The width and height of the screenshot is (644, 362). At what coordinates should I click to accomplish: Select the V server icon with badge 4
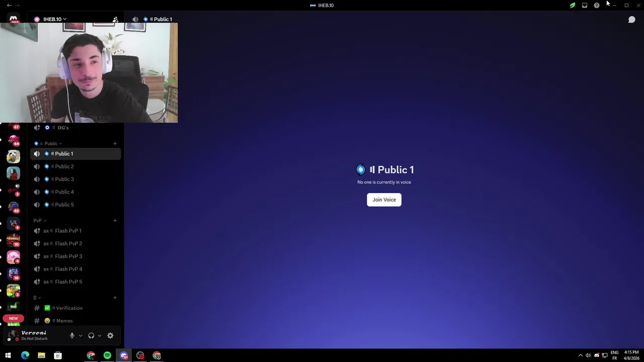(14, 224)
